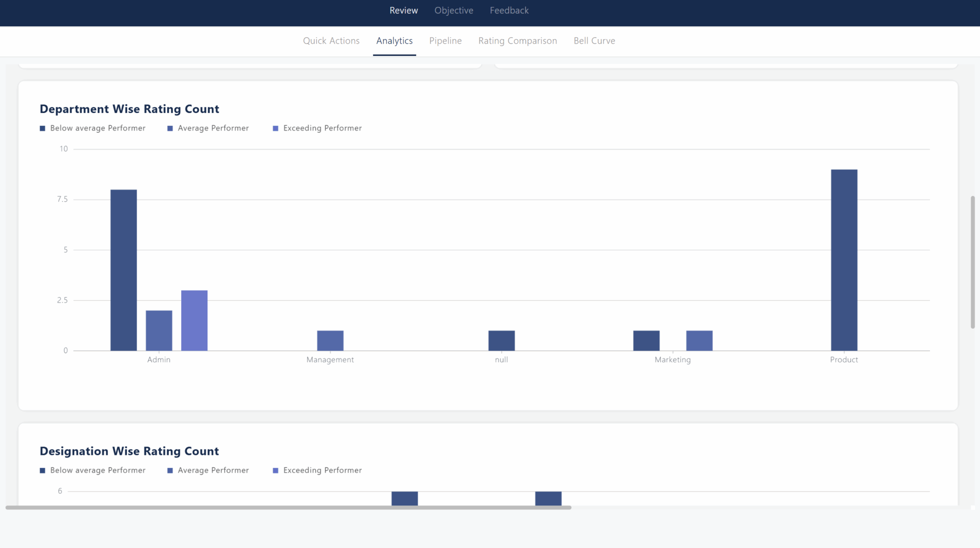
Task: Open the Feedback section
Action: (509, 10)
